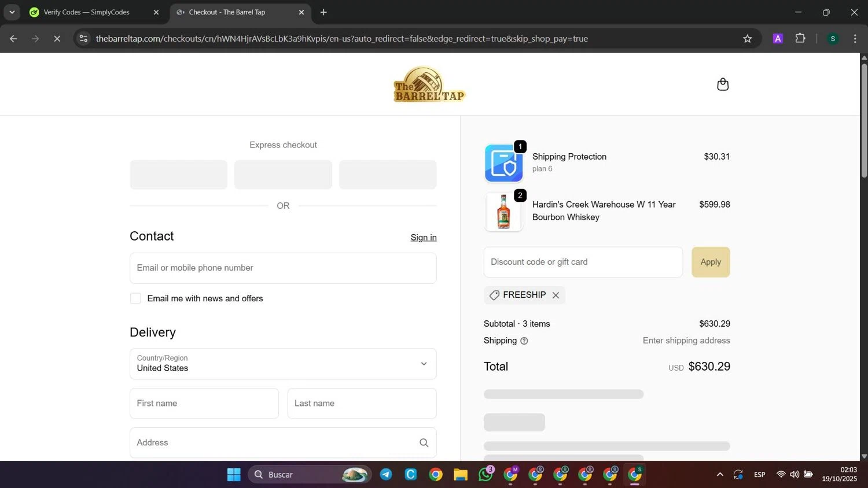Viewport: 868px width, 488px height.
Task: Open Wi-Fi network settings in tray
Action: coord(781,475)
